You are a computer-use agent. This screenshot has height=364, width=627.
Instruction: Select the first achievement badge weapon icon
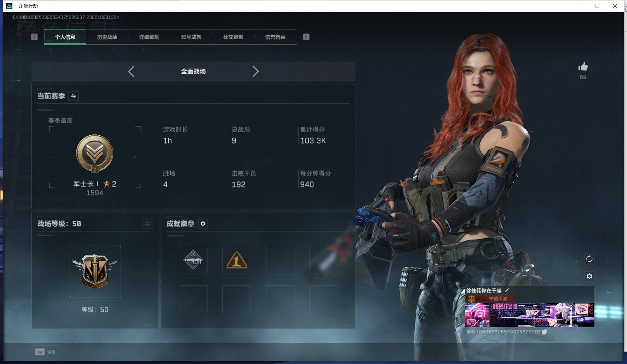click(x=193, y=260)
